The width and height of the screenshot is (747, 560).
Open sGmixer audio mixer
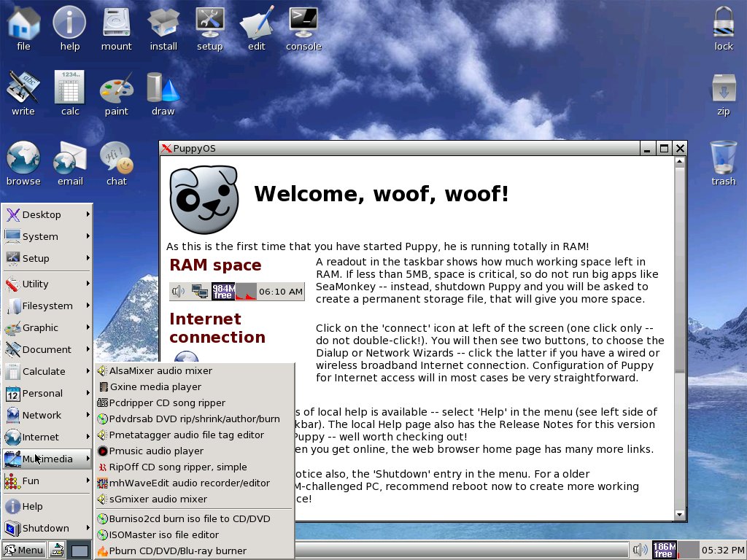(x=194, y=500)
